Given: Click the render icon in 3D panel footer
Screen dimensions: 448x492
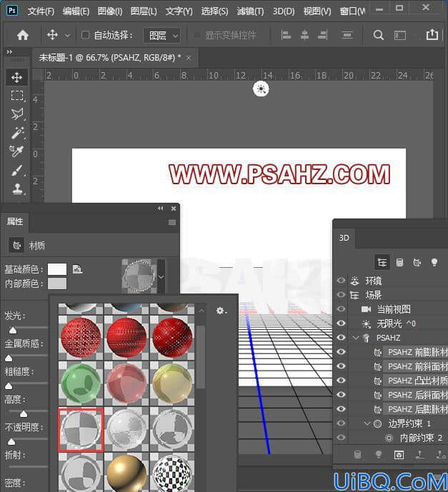Looking at the screenshot, I should coord(399,455).
